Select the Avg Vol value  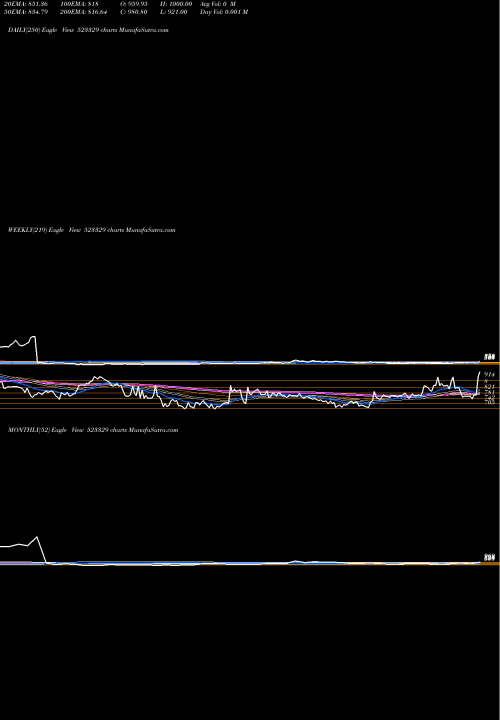pos(218,4)
